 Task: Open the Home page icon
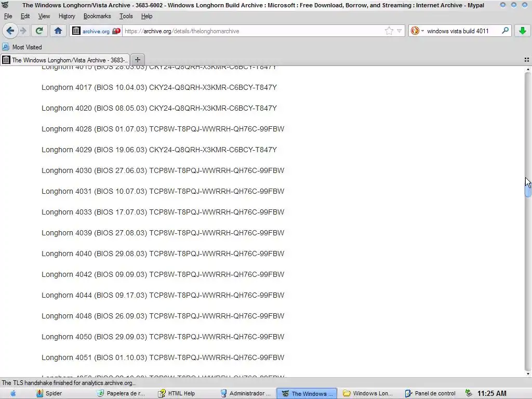coord(58,31)
